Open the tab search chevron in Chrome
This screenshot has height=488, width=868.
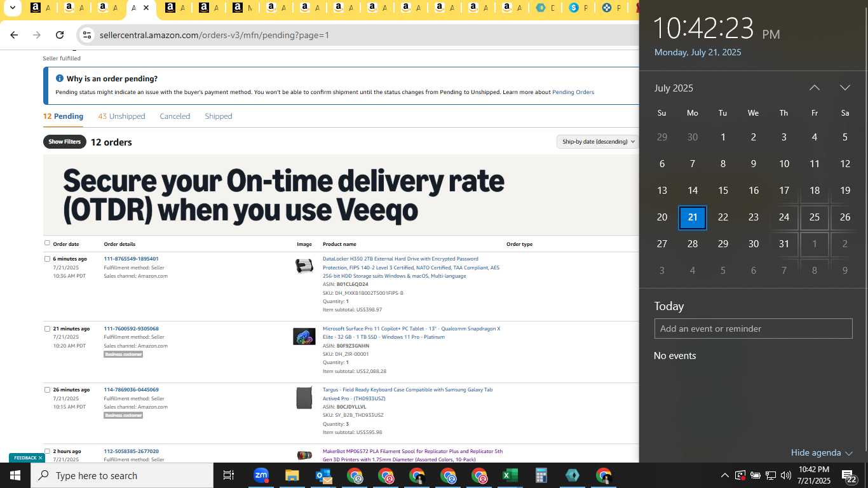pyautogui.click(x=12, y=8)
